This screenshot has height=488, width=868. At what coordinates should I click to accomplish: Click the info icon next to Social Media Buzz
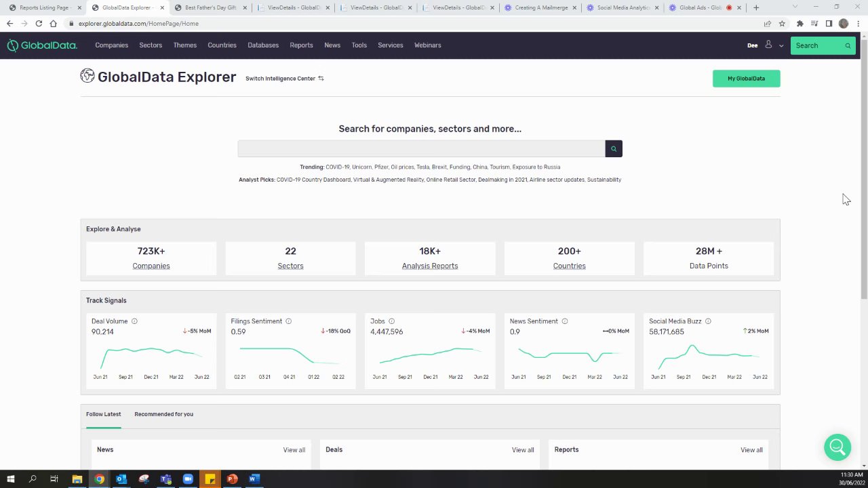pyautogui.click(x=708, y=321)
